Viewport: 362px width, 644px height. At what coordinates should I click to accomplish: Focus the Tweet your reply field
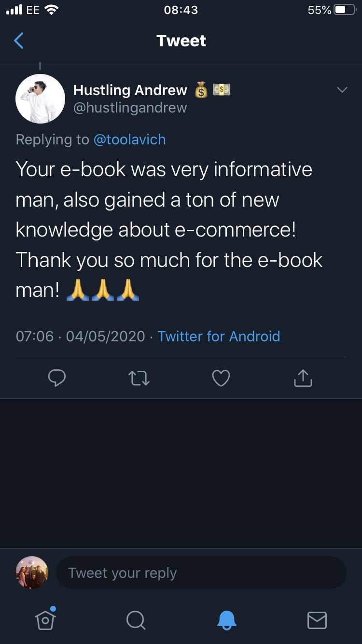click(x=201, y=573)
